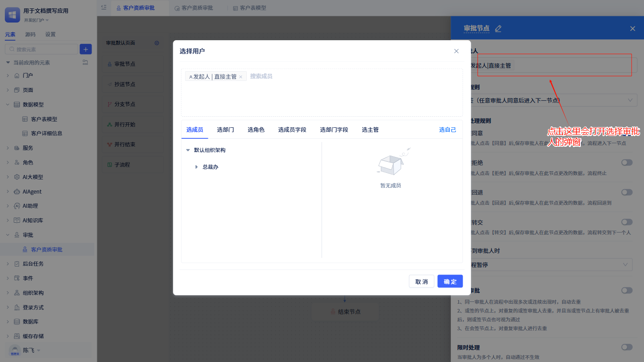Viewport: 644px width, 362px height.
Task: Remove the 发起人 | 直接主管 tag
Action: click(x=241, y=76)
